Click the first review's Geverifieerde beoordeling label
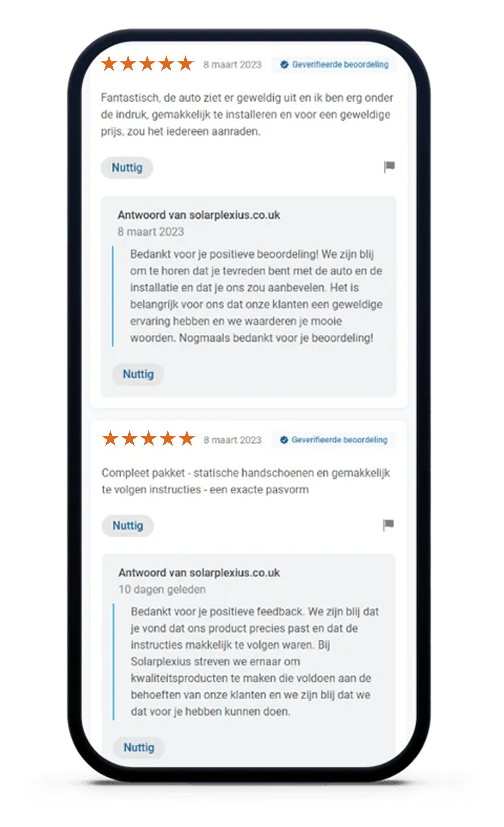The image size is (504, 827). click(340, 65)
